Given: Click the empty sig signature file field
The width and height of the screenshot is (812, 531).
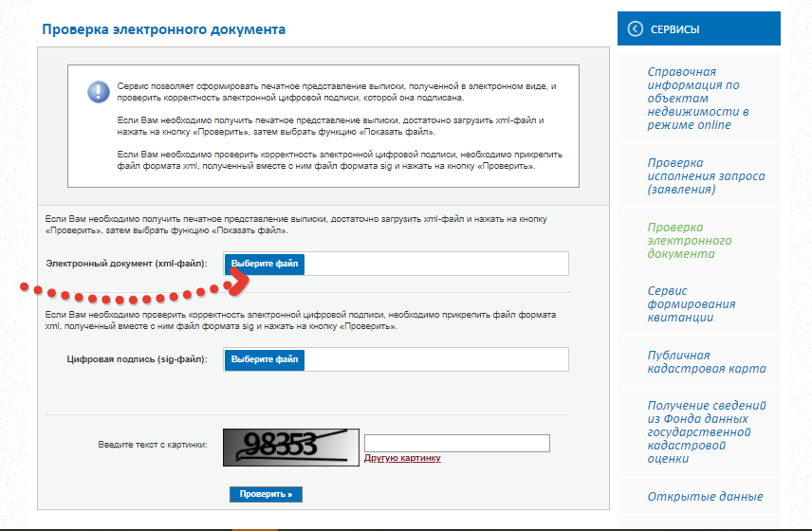Looking at the screenshot, I should [436, 359].
